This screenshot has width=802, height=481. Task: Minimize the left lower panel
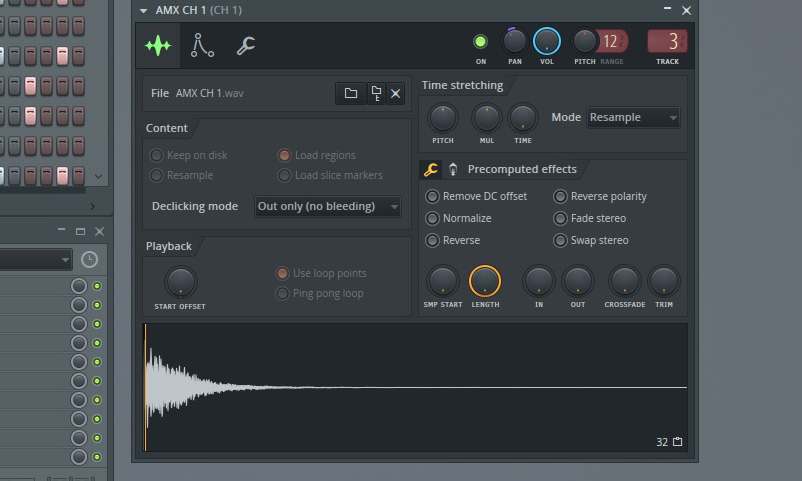[x=61, y=230]
